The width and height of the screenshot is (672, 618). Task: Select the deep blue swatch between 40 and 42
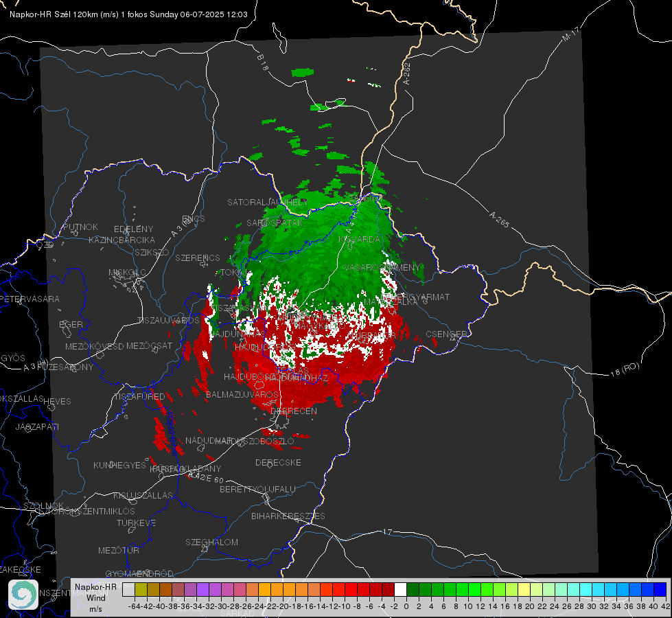point(660,590)
